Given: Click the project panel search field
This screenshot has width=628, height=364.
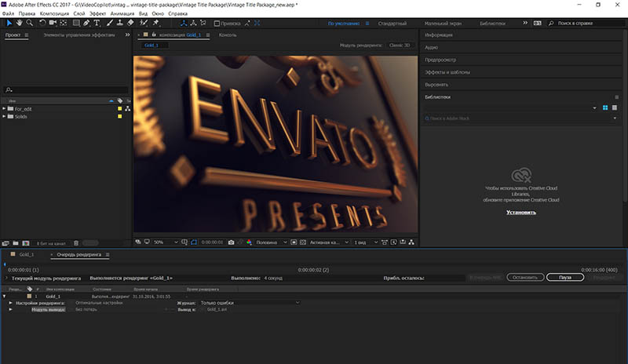Looking at the screenshot, I should tap(66, 89).
